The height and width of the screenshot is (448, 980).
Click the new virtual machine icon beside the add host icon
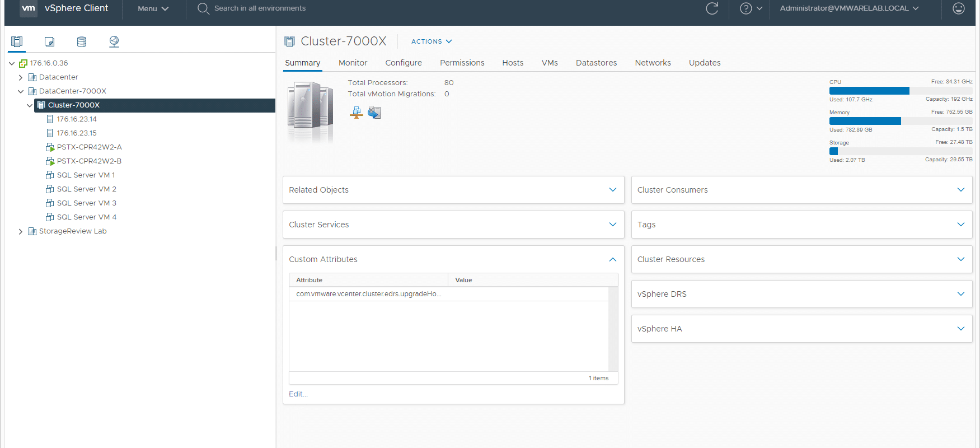pos(374,113)
